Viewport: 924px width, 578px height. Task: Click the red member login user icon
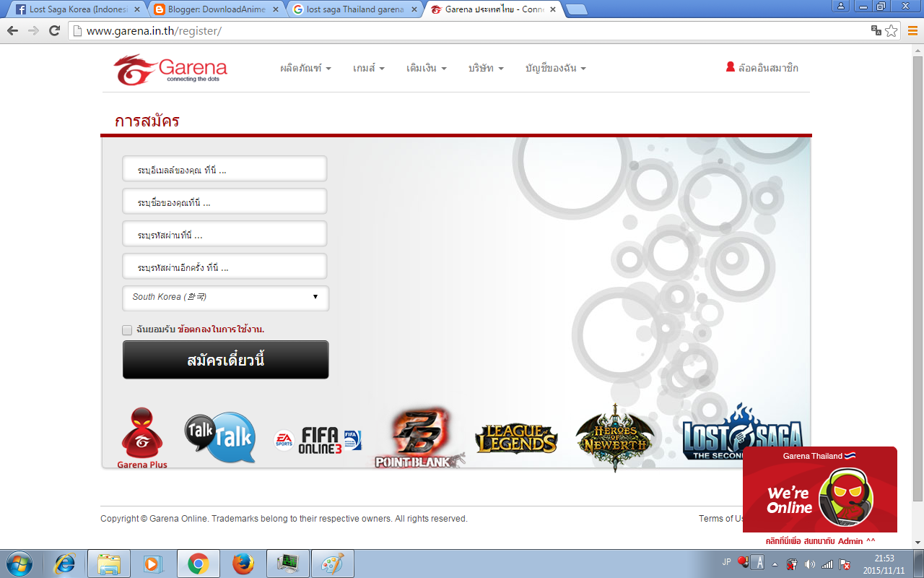tap(730, 67)
